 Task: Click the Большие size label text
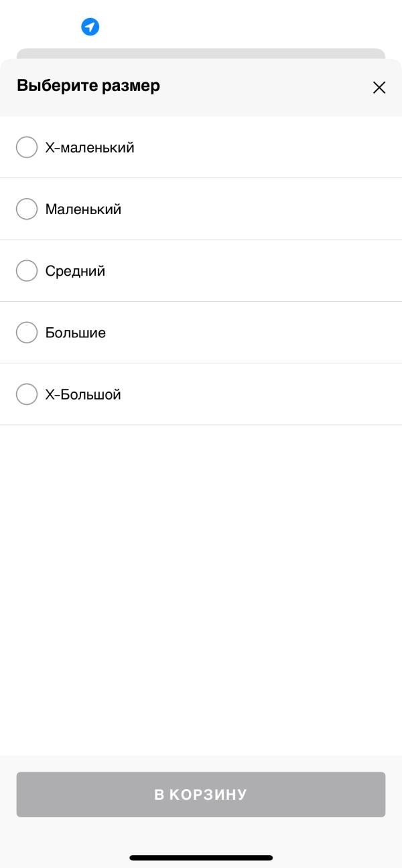[76, 333]
